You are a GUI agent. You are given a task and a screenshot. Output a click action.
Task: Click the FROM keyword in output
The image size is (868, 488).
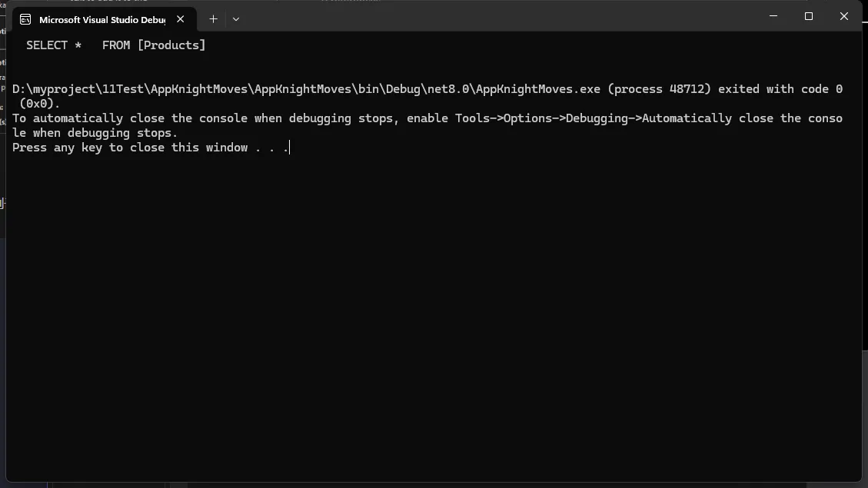(116, 45)
